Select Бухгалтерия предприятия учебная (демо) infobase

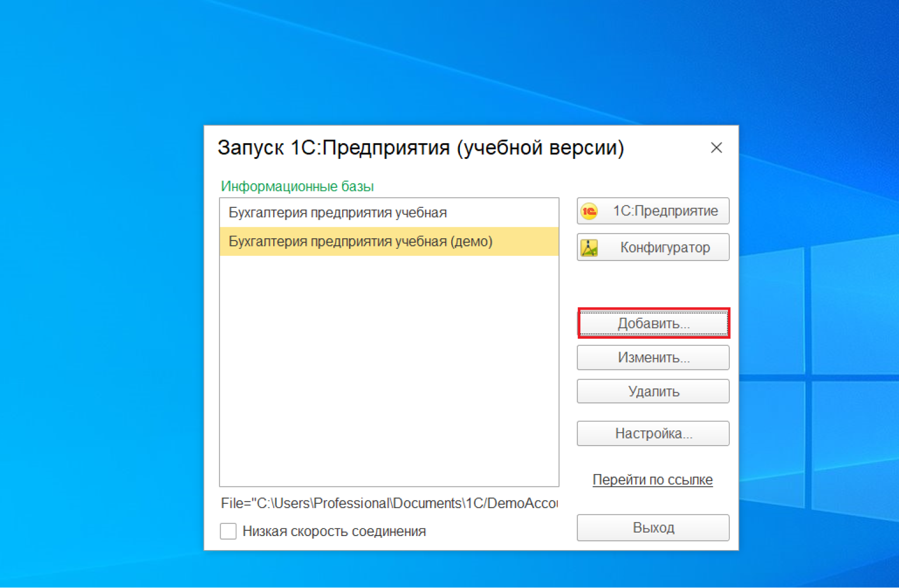(389, 241)
